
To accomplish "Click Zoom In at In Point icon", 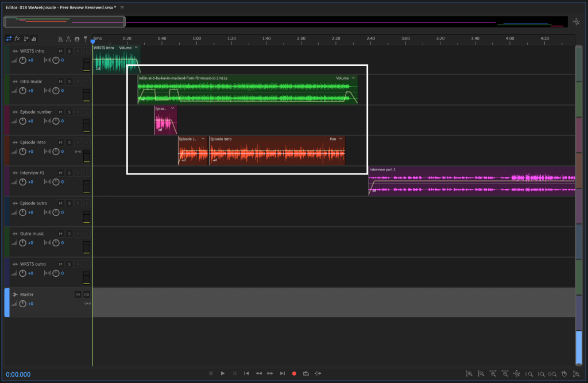I will coord(529,374).
